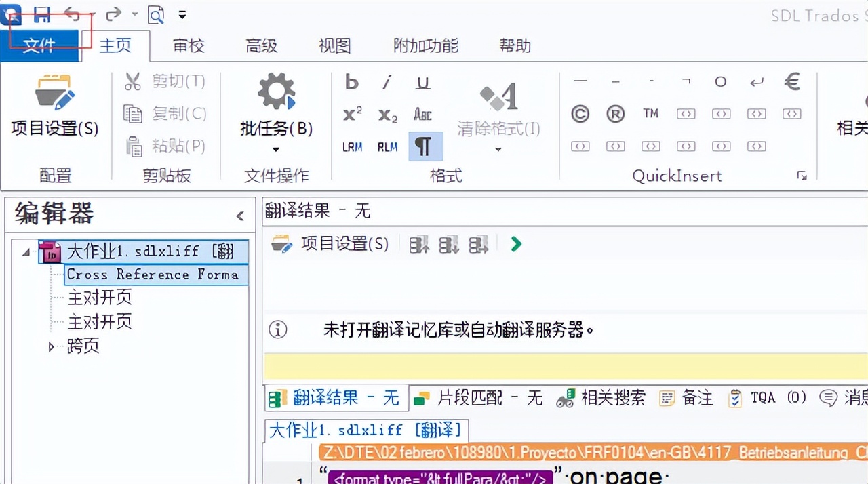The height and width of the screenshot is (484, 868).
Task: Click the Save icon on quick access toolbar
Action: 42,14
